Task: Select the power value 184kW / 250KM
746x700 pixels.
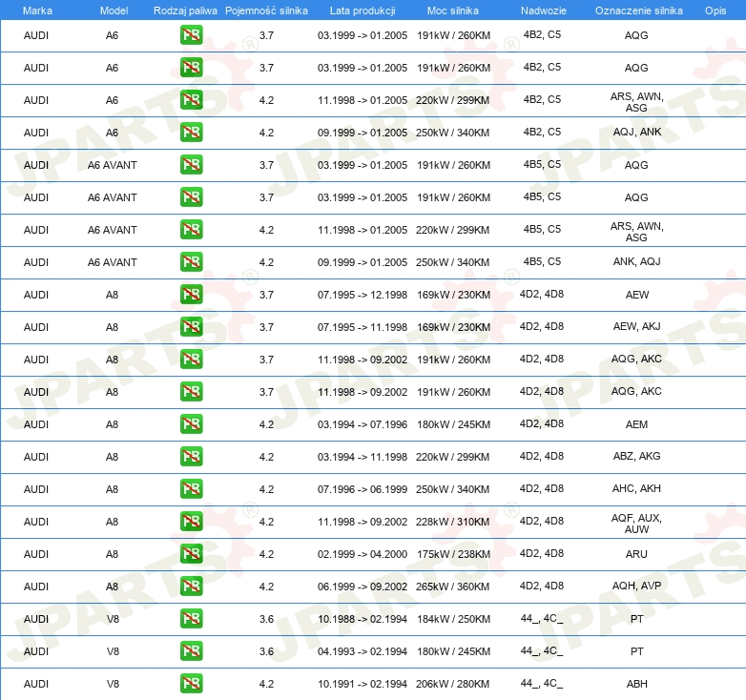Action: tap(453, 619)
